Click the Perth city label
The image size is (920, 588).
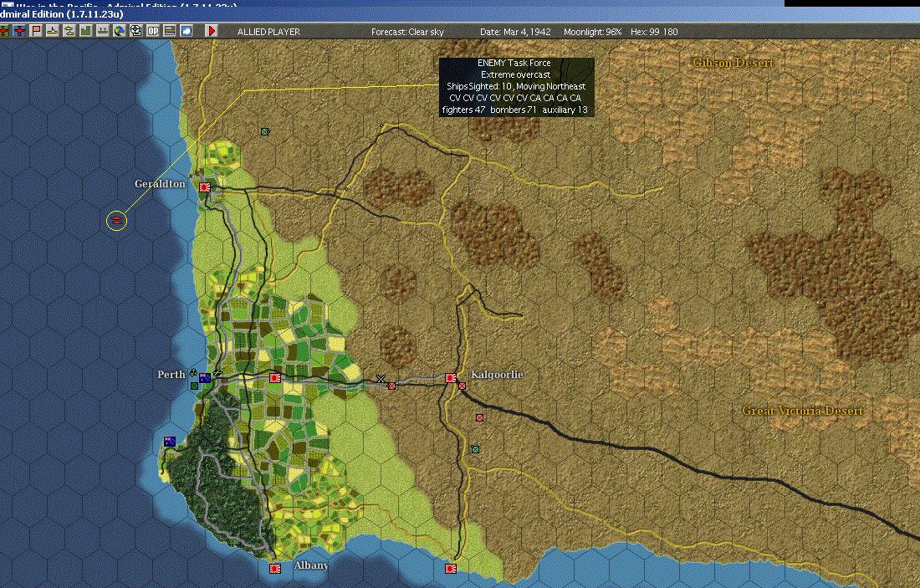pos(171,375)
